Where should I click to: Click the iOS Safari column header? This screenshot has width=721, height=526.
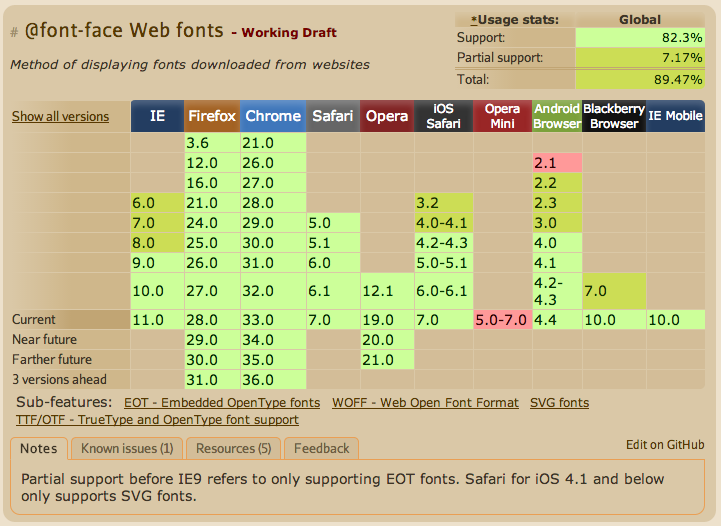(x=443, y=116)
